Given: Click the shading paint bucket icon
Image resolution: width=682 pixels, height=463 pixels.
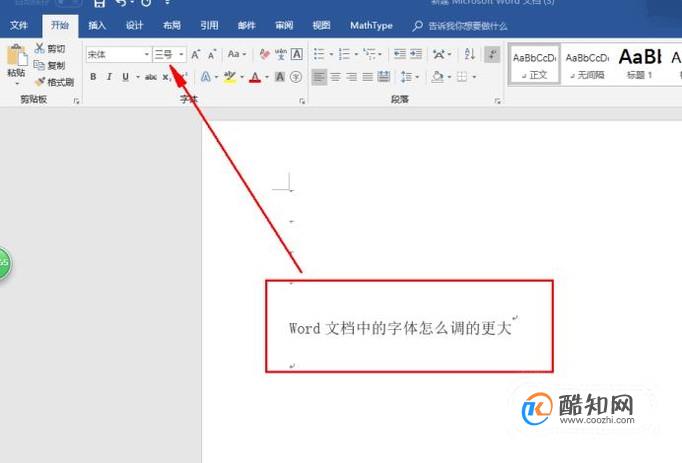Looking at the screenshot, I should coord(438,77).
